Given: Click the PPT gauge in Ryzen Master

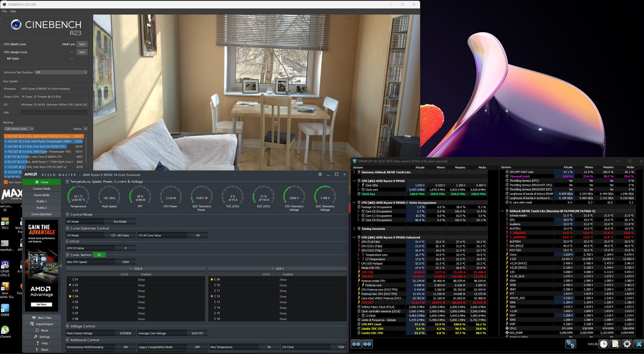Looking at the screenshot, I should point(140,196).
